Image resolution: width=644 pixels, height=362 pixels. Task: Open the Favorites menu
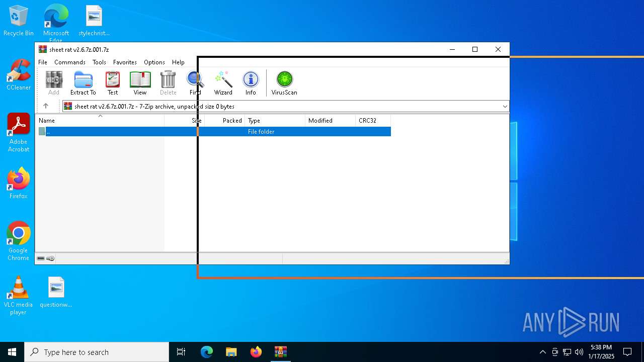(125, 62)
